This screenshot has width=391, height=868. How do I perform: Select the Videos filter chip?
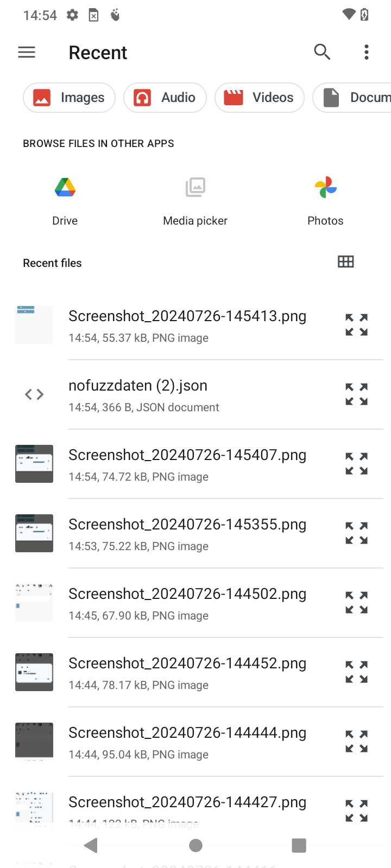(260, 98)
